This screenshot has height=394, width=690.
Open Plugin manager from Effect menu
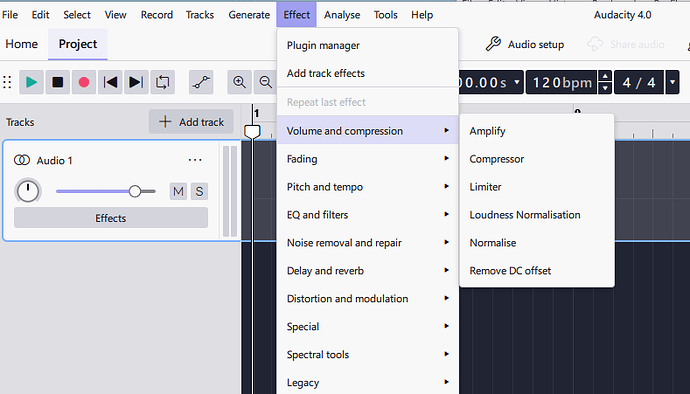click(x=367, y=45)
